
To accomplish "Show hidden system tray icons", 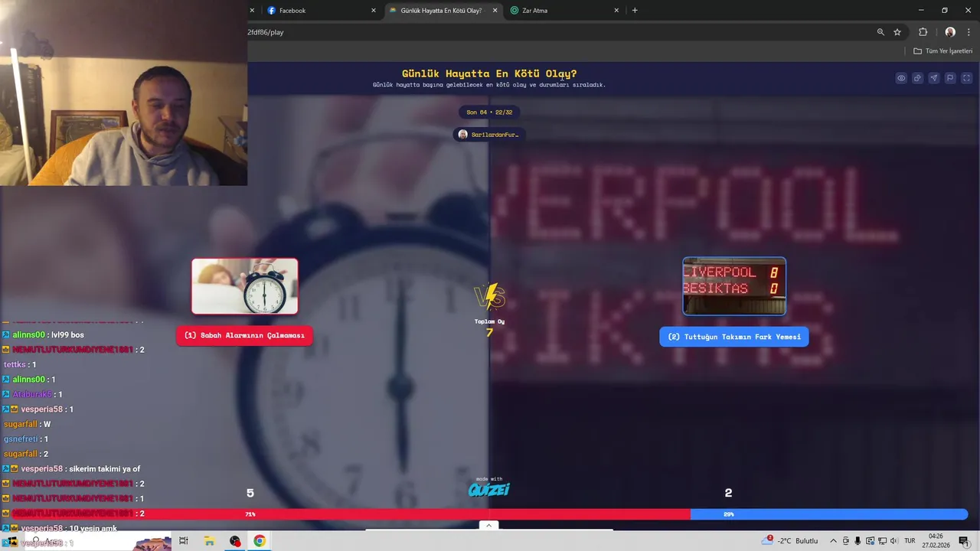I will tap(833, 541).
